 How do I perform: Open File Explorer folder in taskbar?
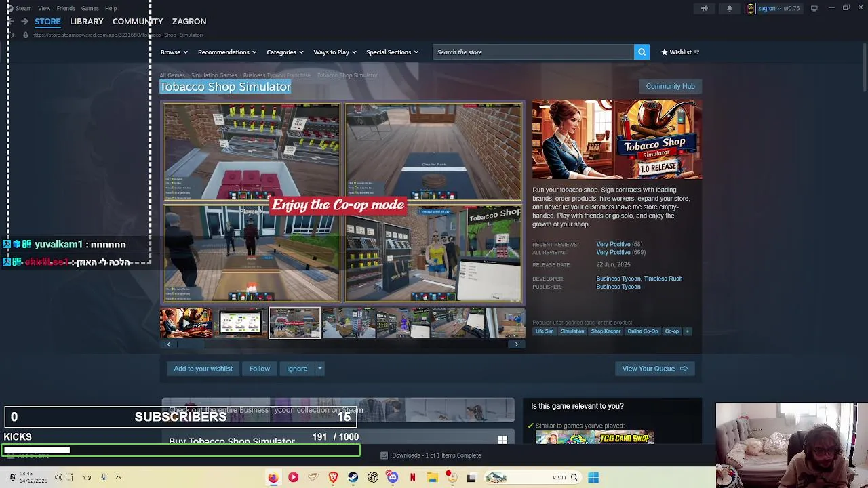click(432, 477)
